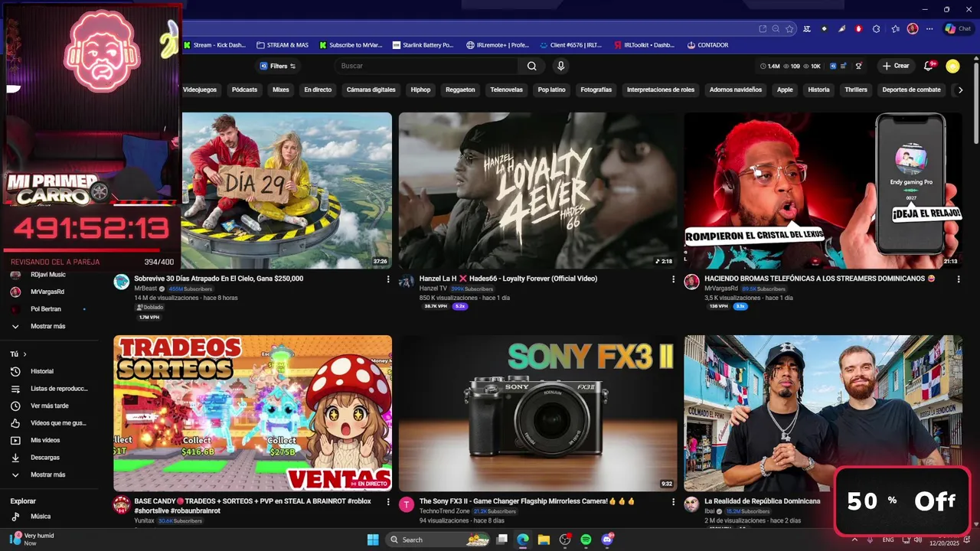980x551 pixels.
Task: Open Starlink Battery bookmark
Action: click(x=423, y=45)
